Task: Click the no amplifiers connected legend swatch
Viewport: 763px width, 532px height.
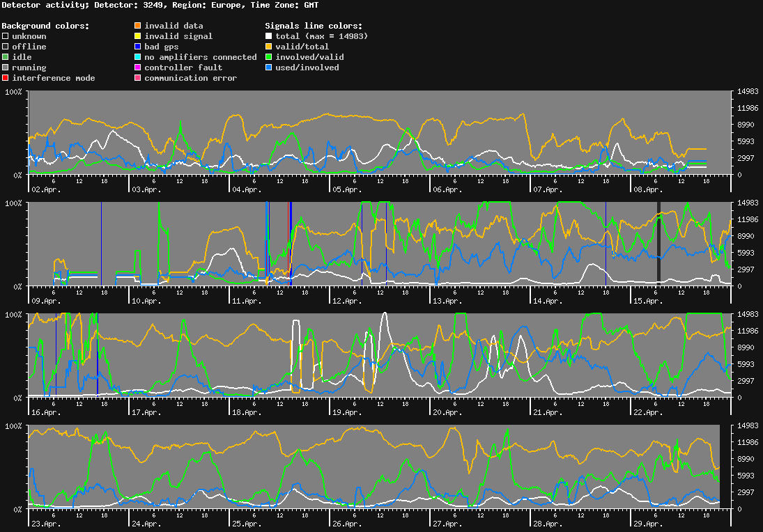Action: (x=137, y=57)
